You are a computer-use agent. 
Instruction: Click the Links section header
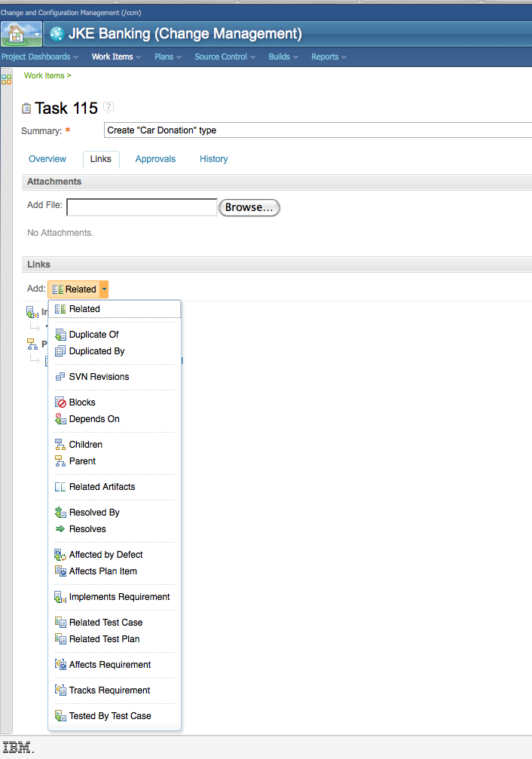[277, 265]
